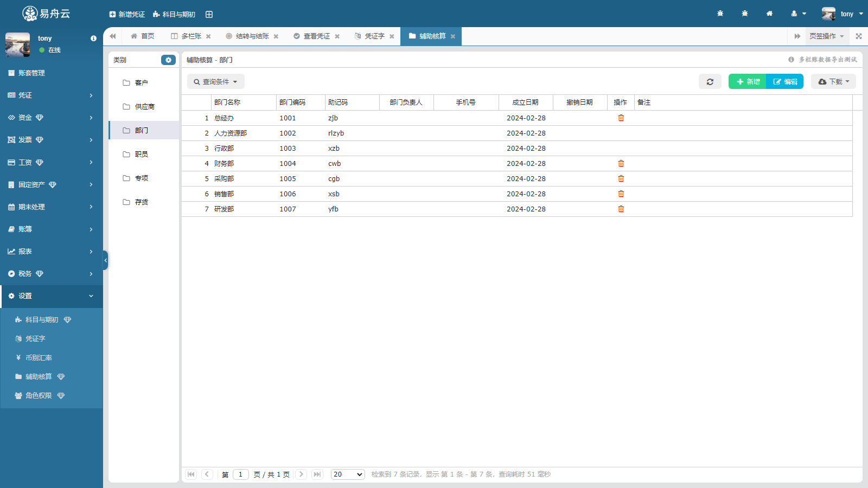
Task: Click the 行政部 row name
Action: pyautogui.click(x=224, y=148)
